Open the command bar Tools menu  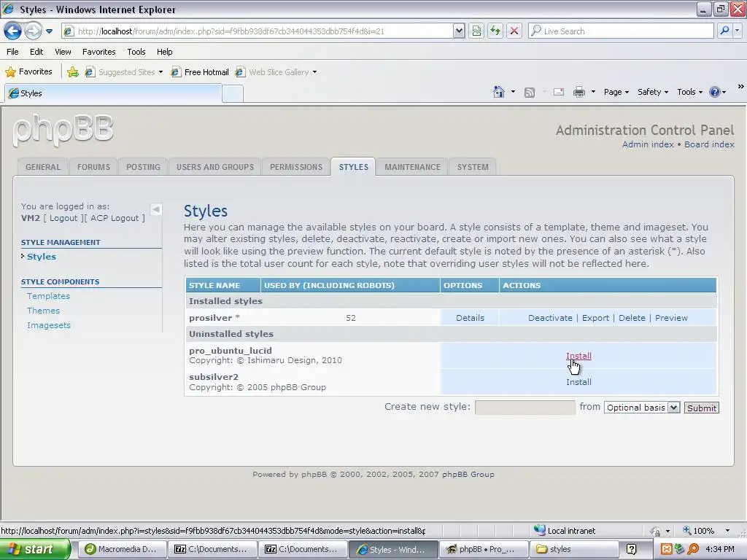[x=690, y=92]
